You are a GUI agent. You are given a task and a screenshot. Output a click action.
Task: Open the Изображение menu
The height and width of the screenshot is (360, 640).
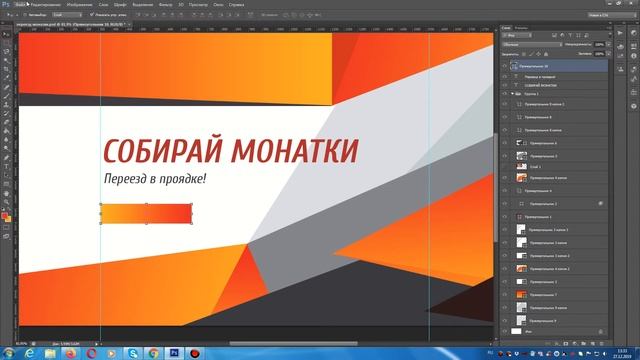[x=80, y=4]
